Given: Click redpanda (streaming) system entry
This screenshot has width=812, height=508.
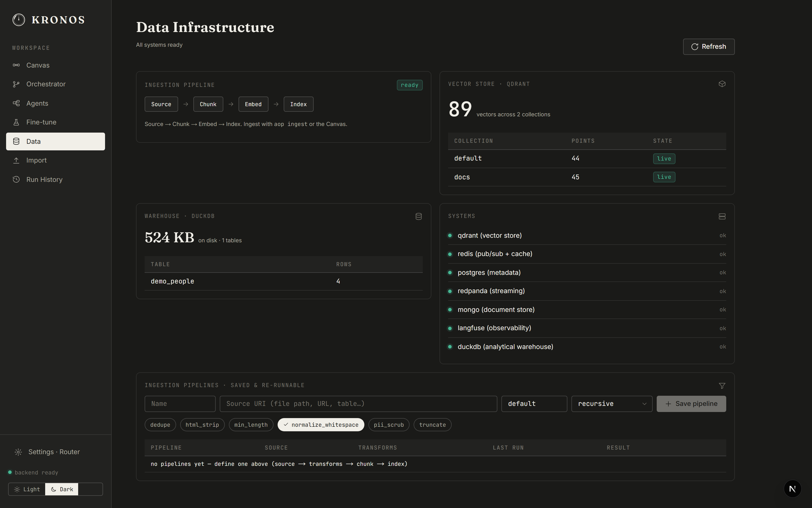Looking at the screenshot, I should (x=587, y=291).
